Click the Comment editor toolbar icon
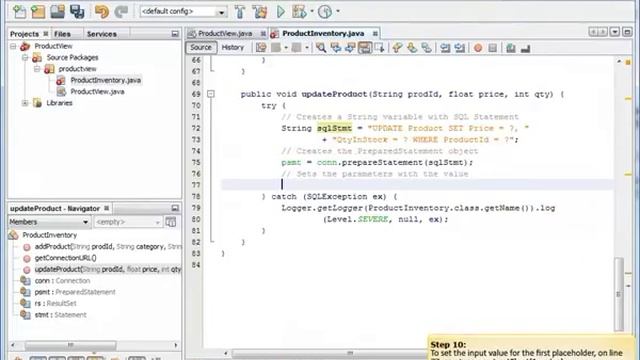Screen dimensions: 640x360 [511, 48]
